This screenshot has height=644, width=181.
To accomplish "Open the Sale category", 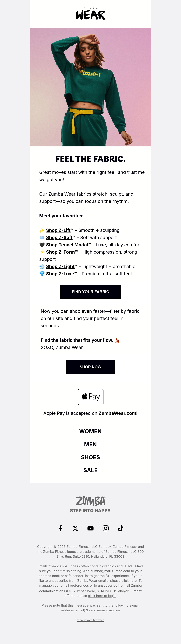I will click(90, 470).
